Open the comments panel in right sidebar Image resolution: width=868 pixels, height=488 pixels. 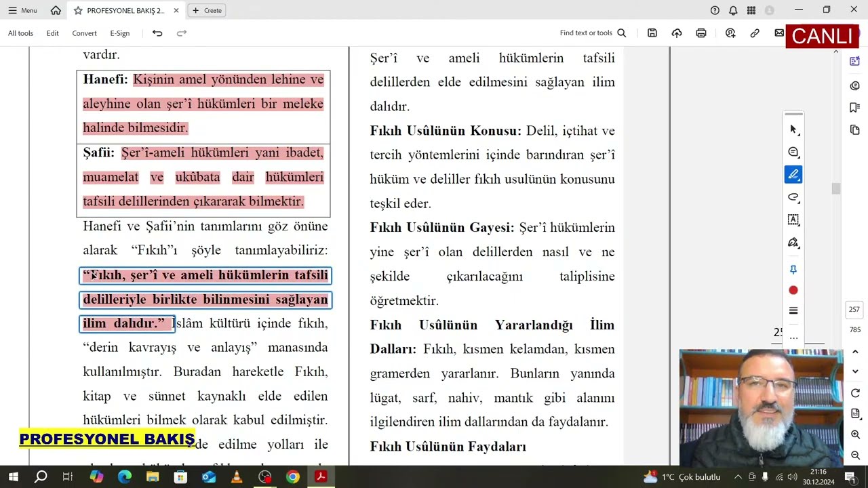click(855, 85)
